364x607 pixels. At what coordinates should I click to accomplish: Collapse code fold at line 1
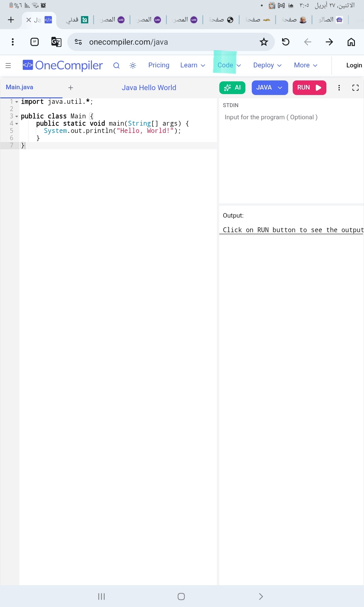pyautogui.click(x=17, y=102)
